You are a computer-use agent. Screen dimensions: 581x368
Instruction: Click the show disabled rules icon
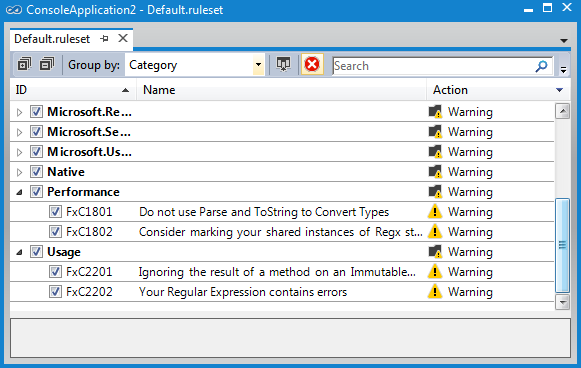tap(283, 64)
